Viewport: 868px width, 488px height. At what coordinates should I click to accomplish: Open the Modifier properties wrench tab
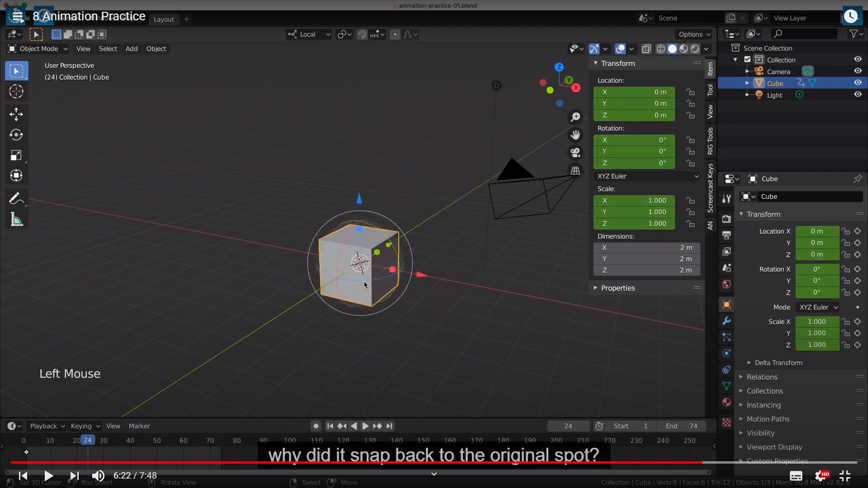(726, 321)
